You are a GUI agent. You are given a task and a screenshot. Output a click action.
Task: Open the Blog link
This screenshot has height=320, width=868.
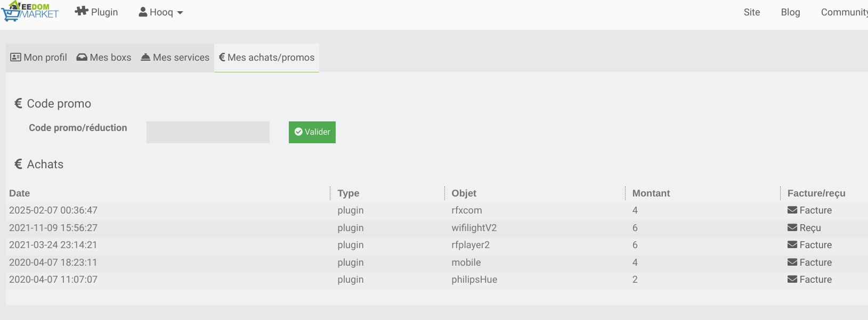tap(790, 12)
